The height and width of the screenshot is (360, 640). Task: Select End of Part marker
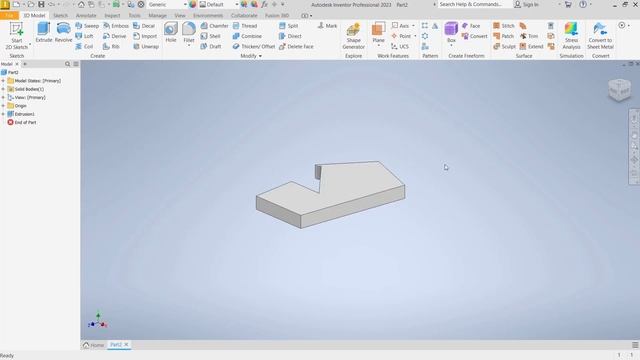pyautogui.click(x=22, y=122)
